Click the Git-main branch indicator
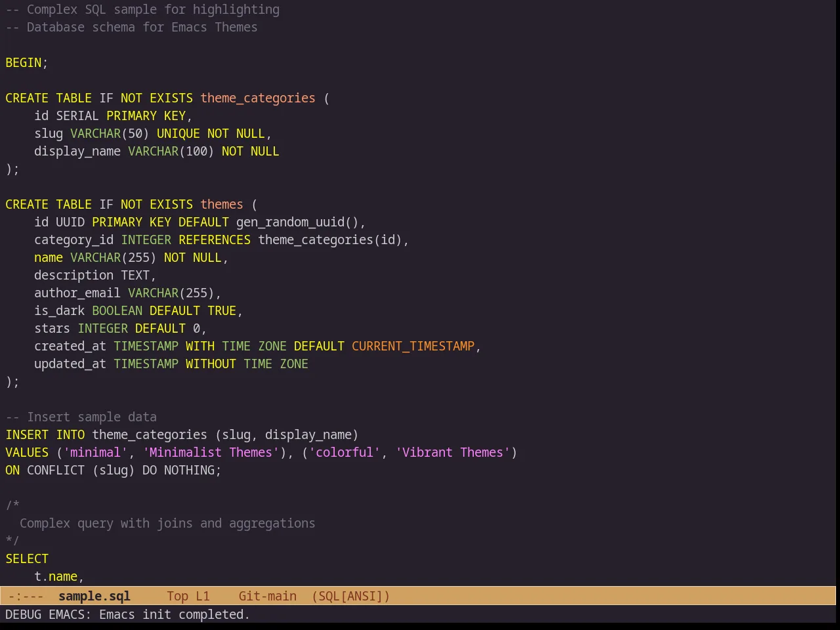The height and width of the screenshot is (630, 840). (268, 596)
